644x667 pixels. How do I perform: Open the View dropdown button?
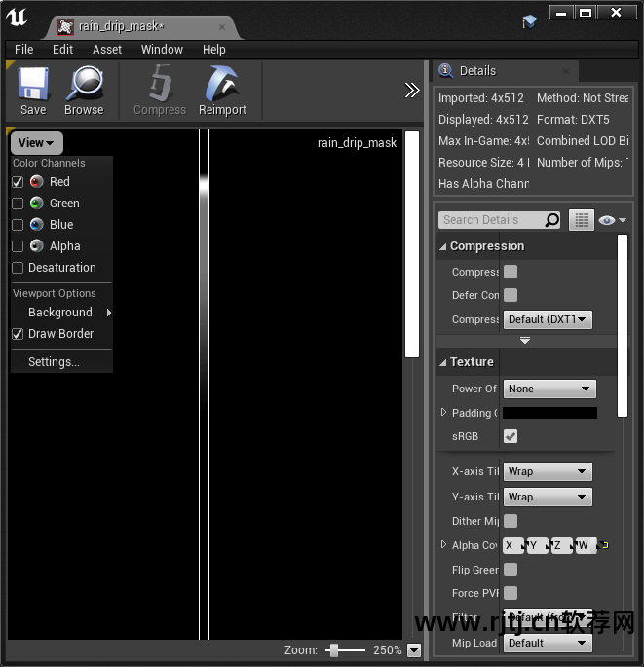point(37,143)
